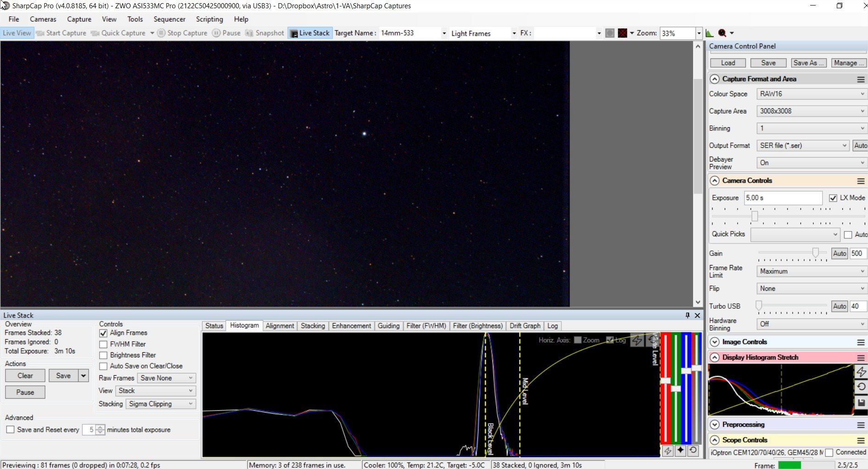Open the Preprocessing section menu icon

[861, 425]
